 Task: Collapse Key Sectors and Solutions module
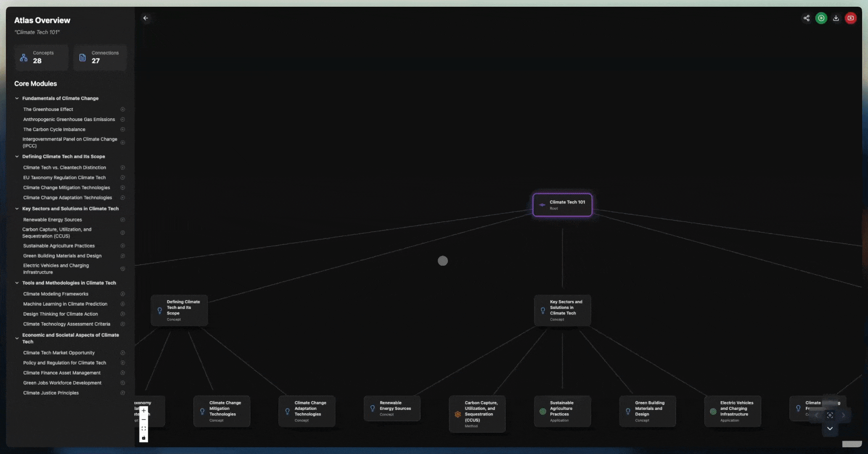point(17,209)
